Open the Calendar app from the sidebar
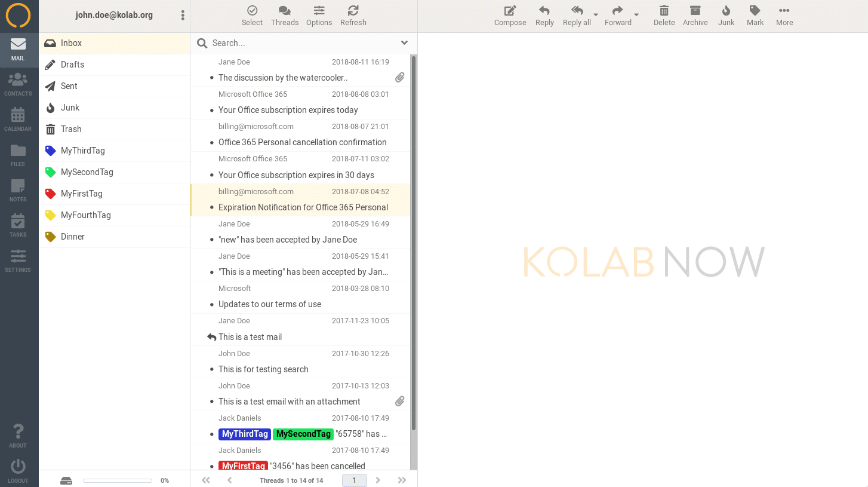The image size is (868, 487). [17, 118]
